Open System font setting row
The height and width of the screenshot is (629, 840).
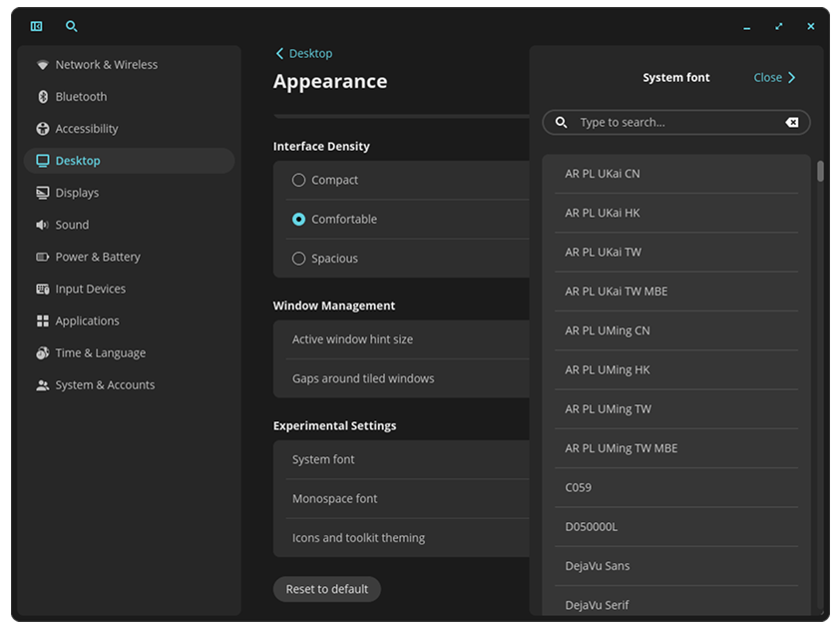point(401,459)
